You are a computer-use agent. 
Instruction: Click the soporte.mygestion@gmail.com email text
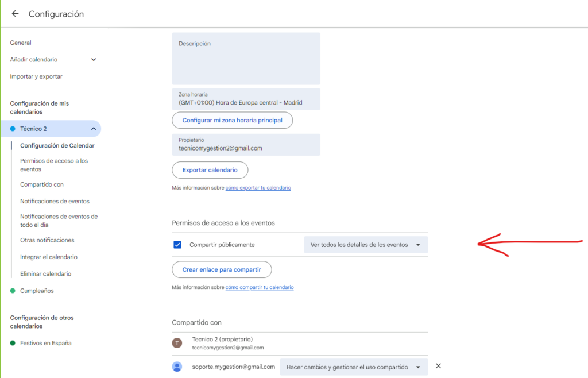click(x=234, y=367)
